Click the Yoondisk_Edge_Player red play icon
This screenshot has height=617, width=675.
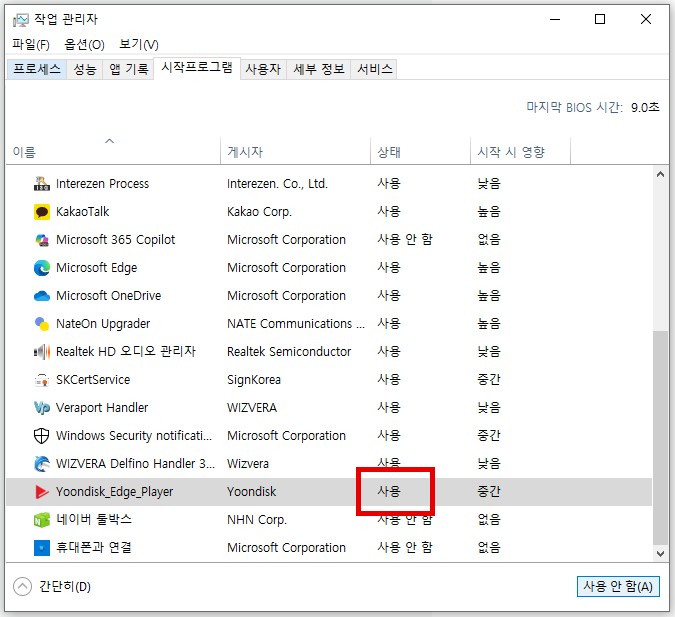(x=42, y=492)
